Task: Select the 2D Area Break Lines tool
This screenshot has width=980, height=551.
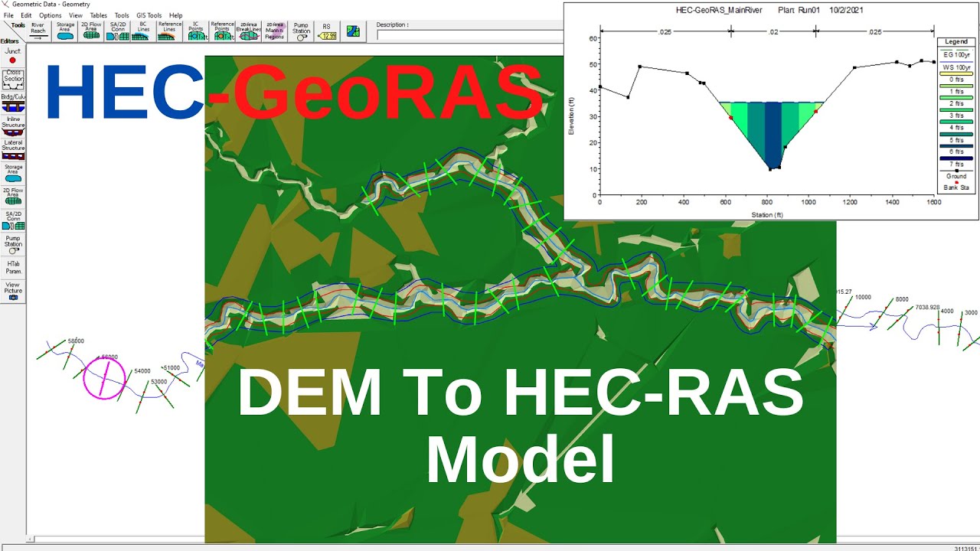Action: [x=249, y=31]
